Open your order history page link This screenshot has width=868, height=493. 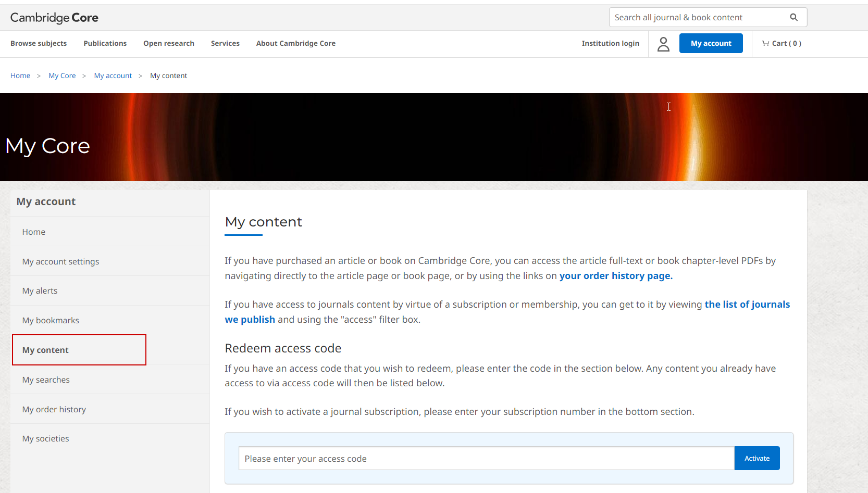(615, 275)
